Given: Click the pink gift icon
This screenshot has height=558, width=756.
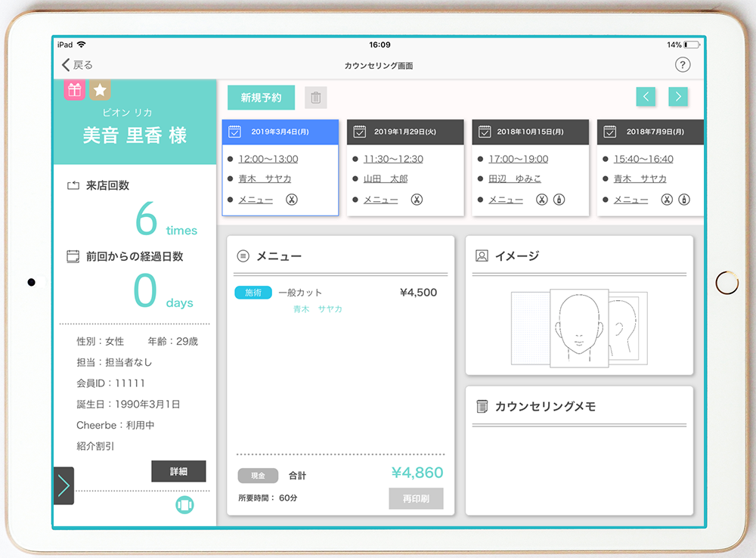Looking at the screenshot, I should pyautogui.click(x=74, y=90).
